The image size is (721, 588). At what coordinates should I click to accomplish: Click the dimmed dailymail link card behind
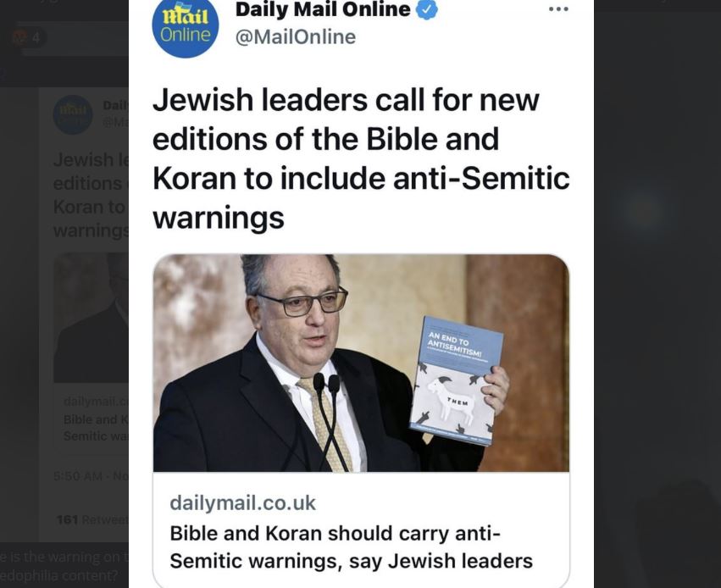pos(94,419)
